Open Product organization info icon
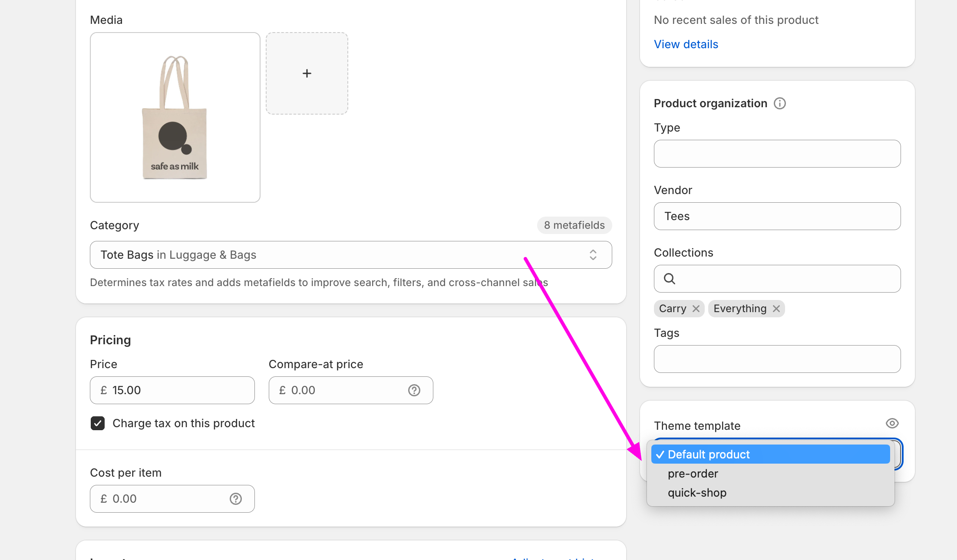Screen dimensions: 957x560 tap(780, 103)
